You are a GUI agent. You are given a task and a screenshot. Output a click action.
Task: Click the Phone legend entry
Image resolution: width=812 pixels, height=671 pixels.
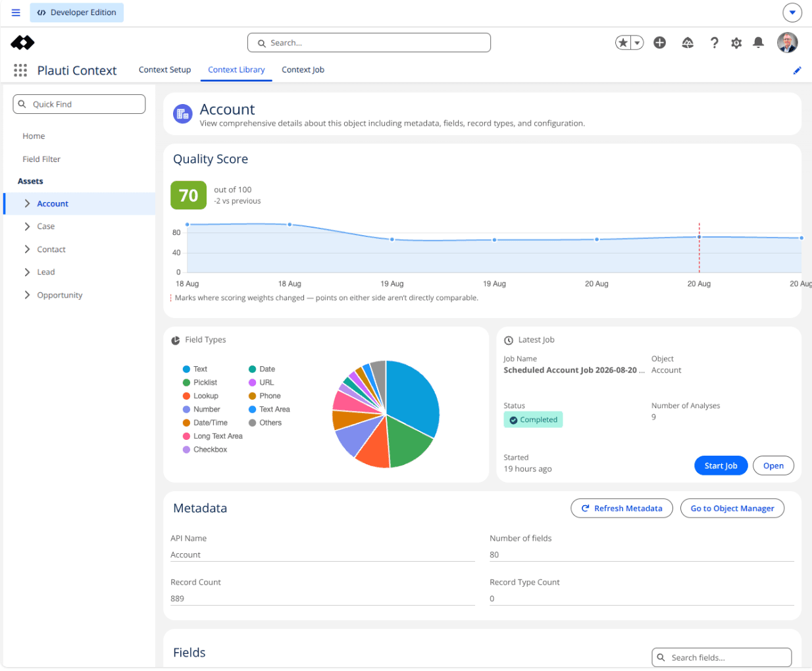point(265,396)
